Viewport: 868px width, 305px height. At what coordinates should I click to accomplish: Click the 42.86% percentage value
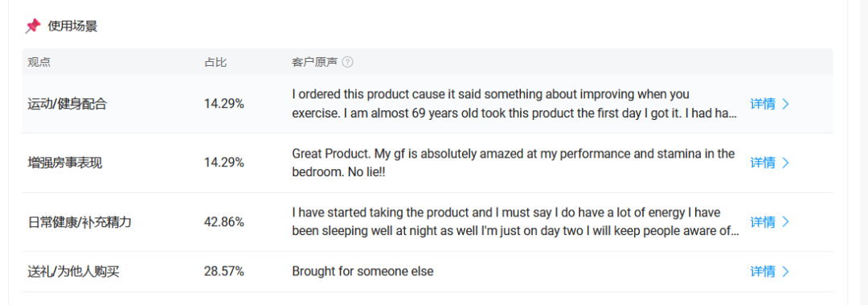pyautogui.click(x=224, y=222)
